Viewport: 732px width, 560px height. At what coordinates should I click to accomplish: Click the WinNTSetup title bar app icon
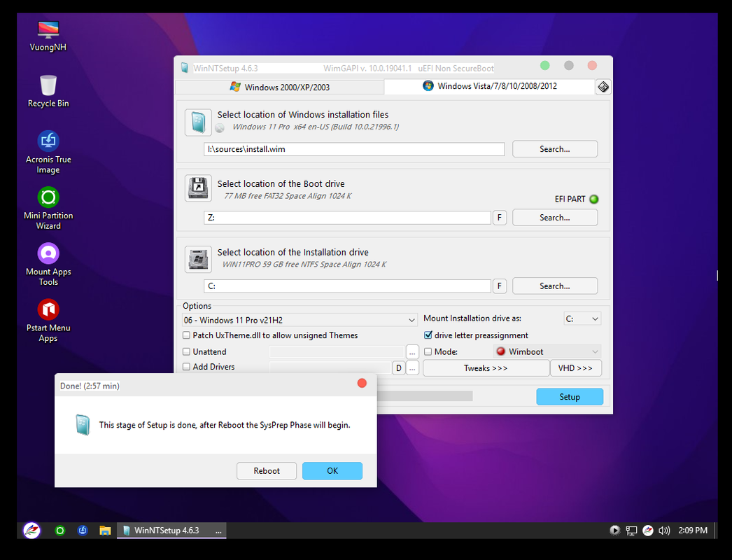click(185, 68)
